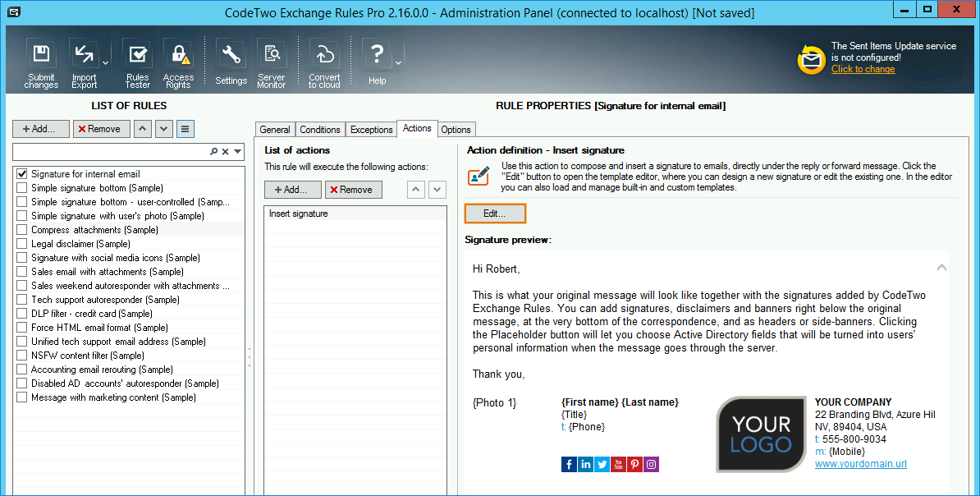This screenshot has height=496, width=980.
Task: Click the Pinterest icon in signature preview
Action: tap(634, 464)
